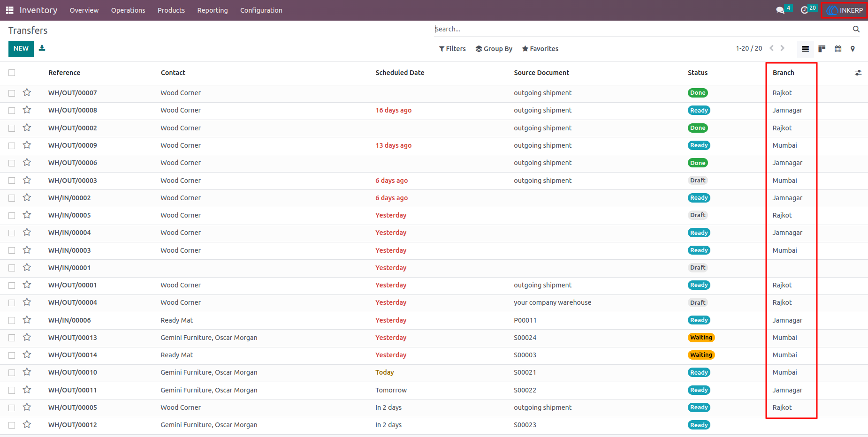Check the WH/OUT/00003 row checkbox

(12, 181)
